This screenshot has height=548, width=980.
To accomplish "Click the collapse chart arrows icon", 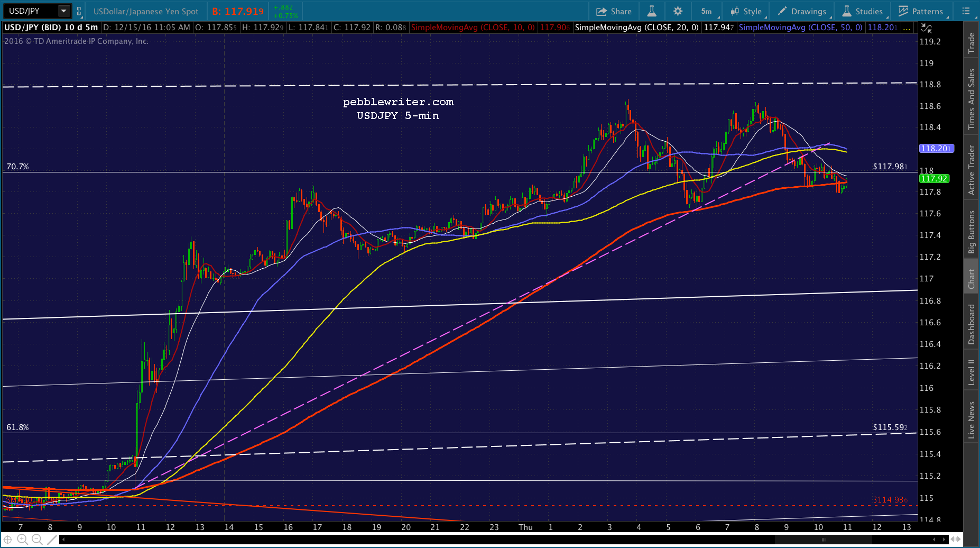I will click(x=926, y=28).
